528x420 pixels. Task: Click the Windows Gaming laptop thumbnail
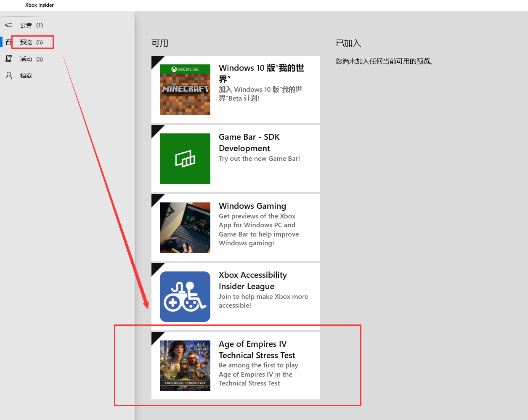pos(185,228)
